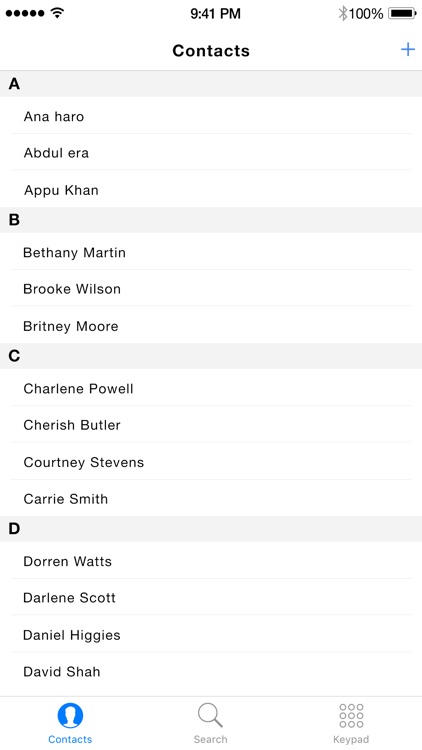Viewport: 422px width, 750px height.
Task: Select Courtney Stevens contact row
Action: point(211,462)
